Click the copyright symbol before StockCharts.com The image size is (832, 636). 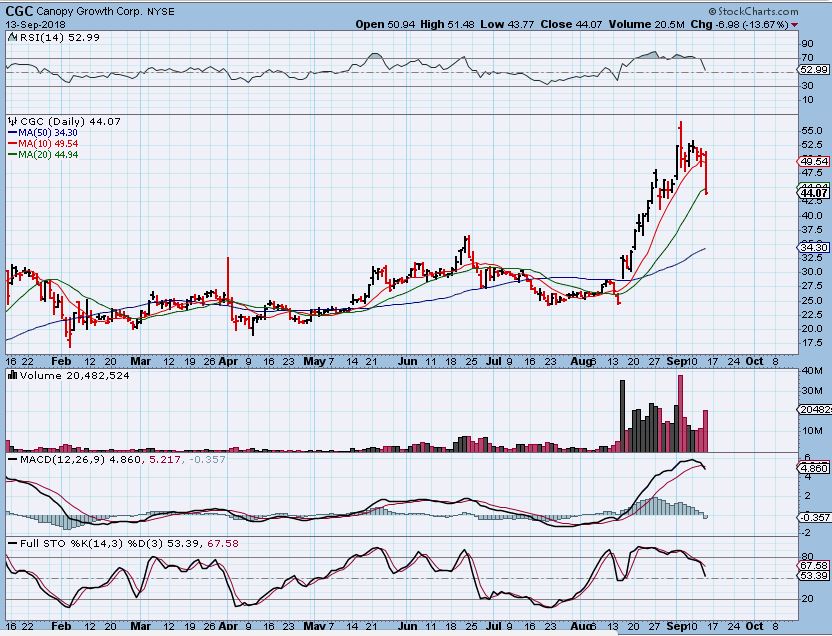tap(712, 11)
